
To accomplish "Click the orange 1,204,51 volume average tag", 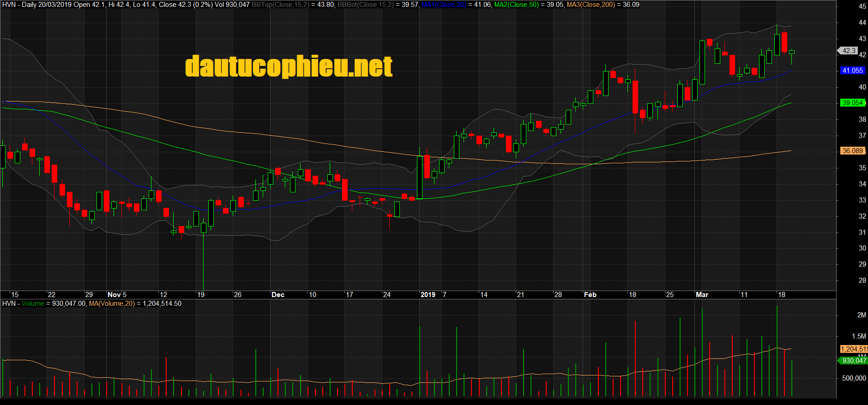I will coord(854,349).
